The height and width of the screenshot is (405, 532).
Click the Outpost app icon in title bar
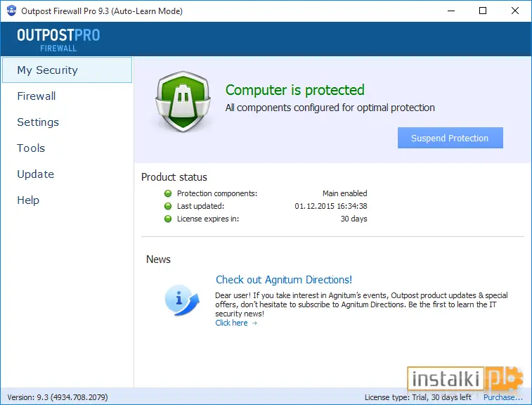point(11,11)
